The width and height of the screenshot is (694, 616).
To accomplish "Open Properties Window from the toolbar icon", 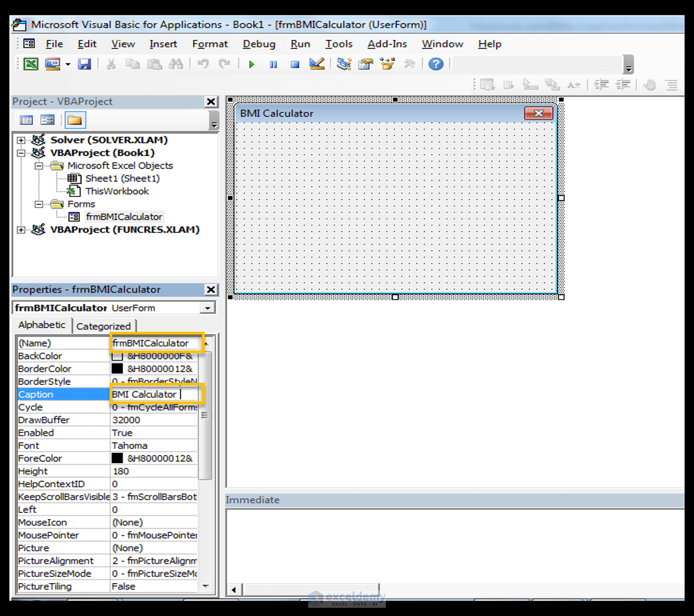I will point(366,64).
